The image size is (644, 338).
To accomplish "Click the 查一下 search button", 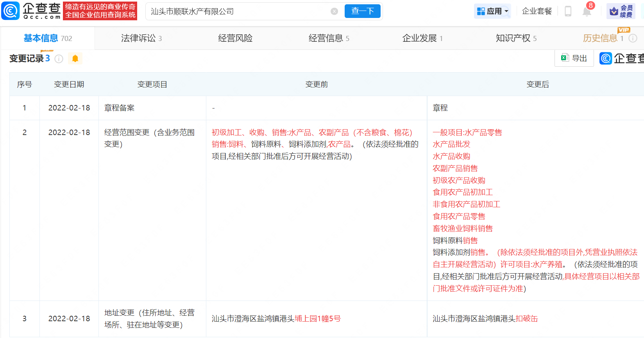I will pos(363,11).
